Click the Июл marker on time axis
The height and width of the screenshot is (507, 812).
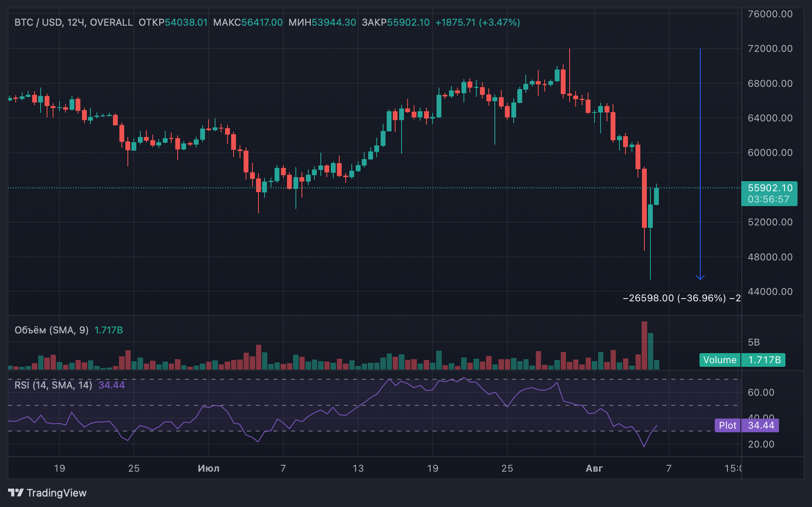(x=209, y=468)
